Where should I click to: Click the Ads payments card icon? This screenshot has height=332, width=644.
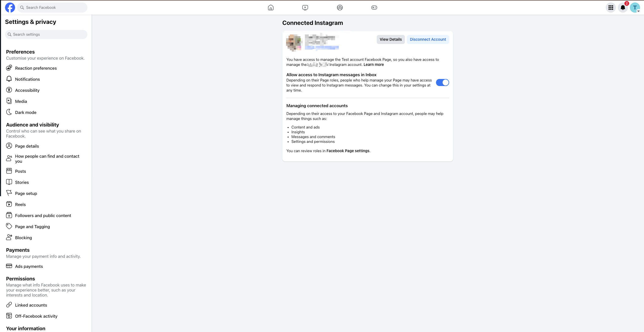9,266
